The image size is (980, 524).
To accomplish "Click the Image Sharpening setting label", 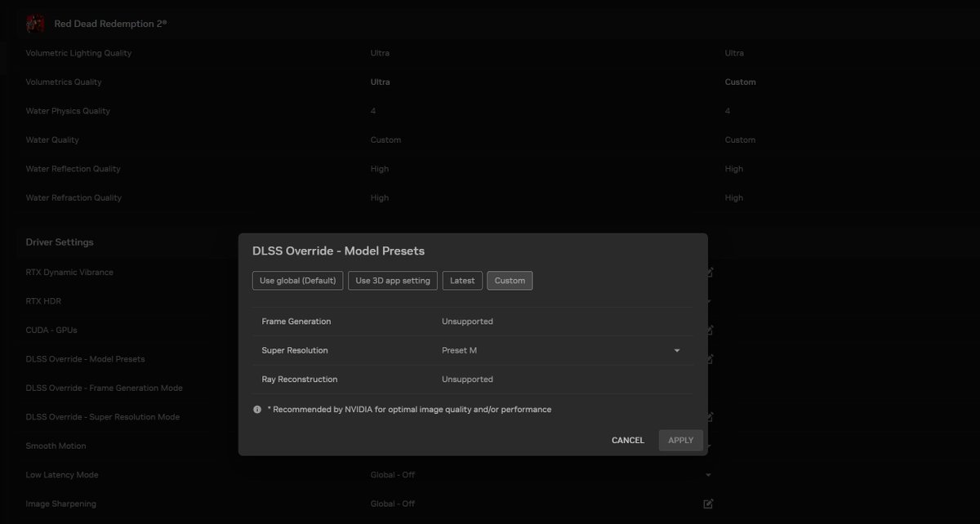I will [x=60, y=504].
